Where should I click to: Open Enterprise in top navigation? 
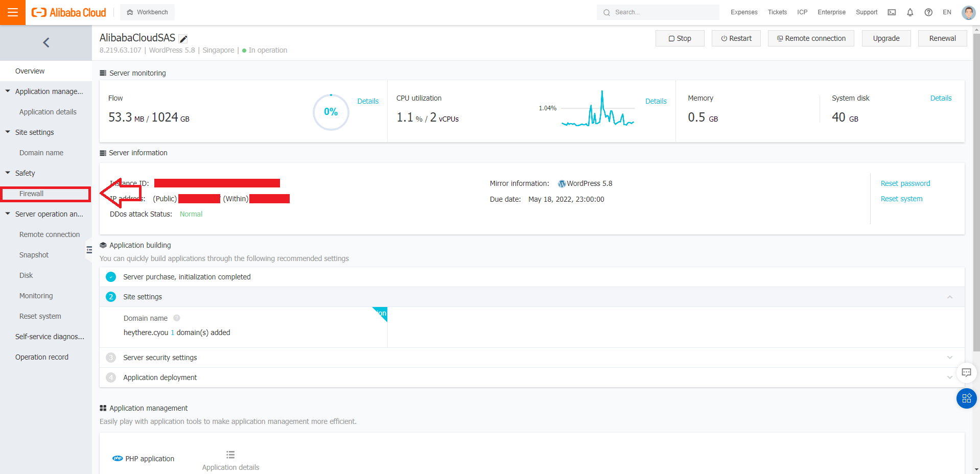831,12
